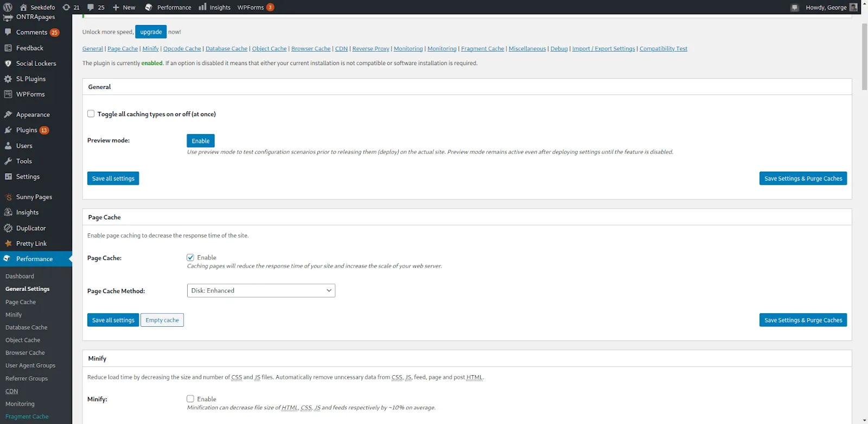Check the Minify Enable checkbox

[190, 398]
